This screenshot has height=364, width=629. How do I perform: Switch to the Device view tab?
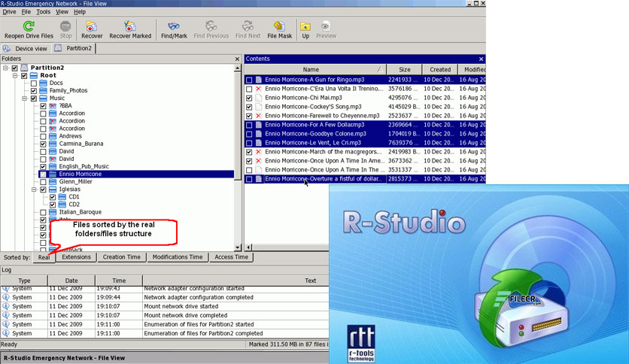pyautogui.click(x=26, y=48)
